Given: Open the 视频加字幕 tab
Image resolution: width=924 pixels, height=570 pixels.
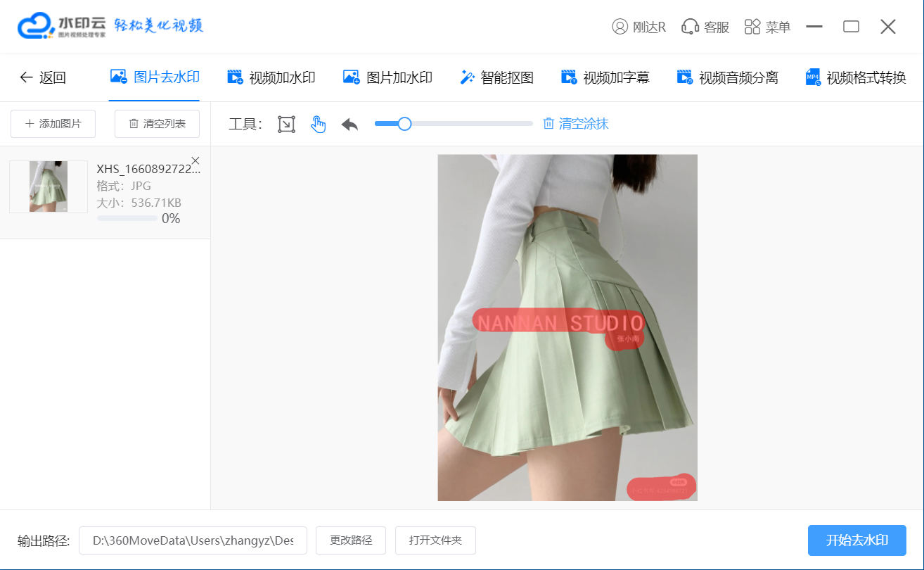Looking at the screenshot, I should [605, 77].
